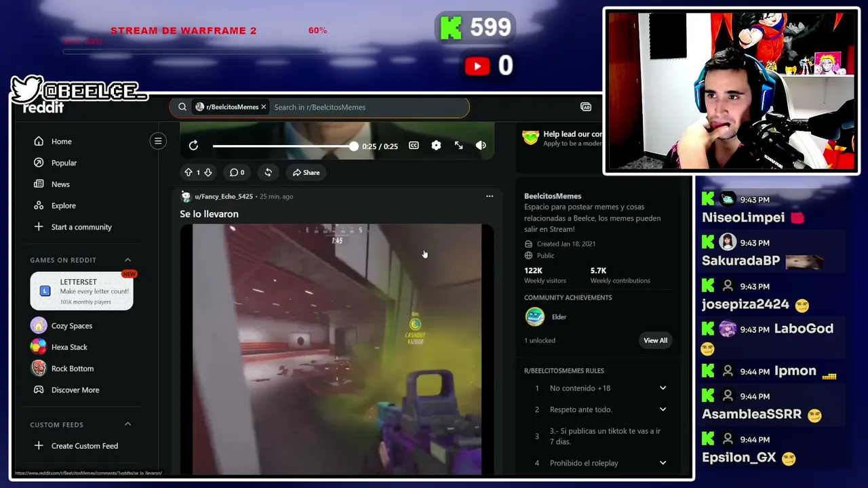Enter fullscreen for the video
The width and height of the screenshot is (868, 488).
coord(458,146)
